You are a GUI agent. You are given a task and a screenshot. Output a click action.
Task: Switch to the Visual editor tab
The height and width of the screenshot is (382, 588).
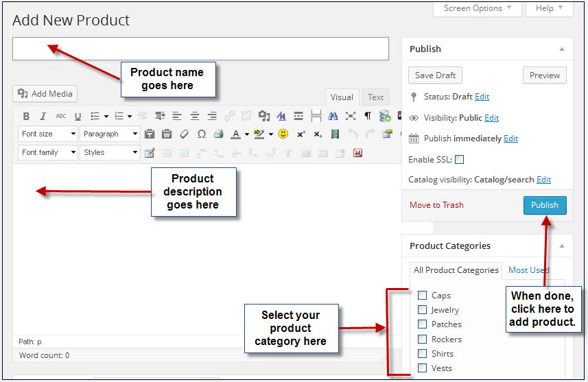coord(342,97)
